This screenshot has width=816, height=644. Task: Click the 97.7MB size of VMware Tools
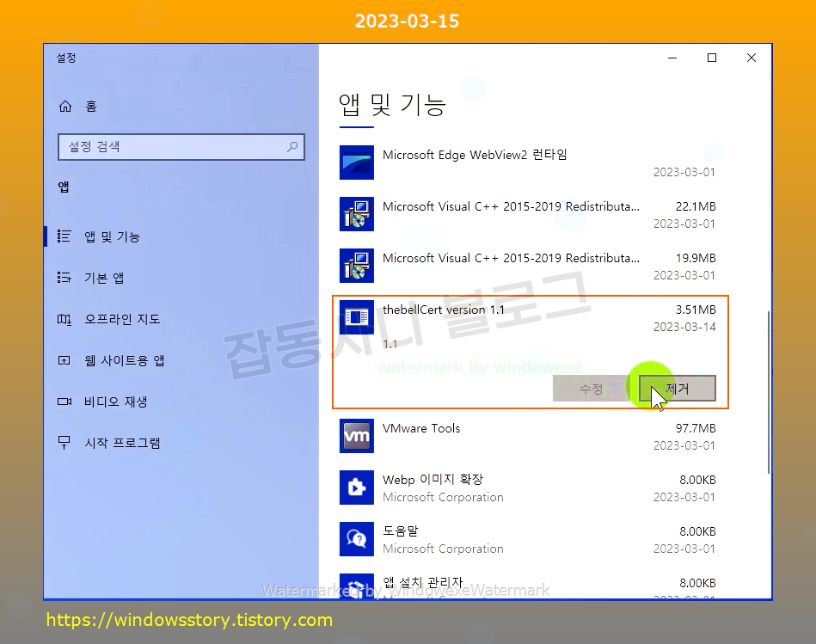click(x=696, y=428)
